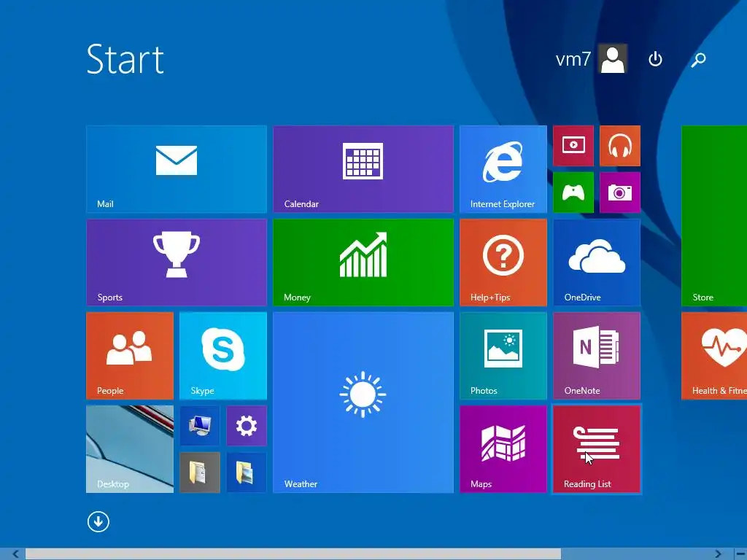Screen dimensions: 747x560
Task: Click the scrollbar right arrow
Action: pos(718,554)
